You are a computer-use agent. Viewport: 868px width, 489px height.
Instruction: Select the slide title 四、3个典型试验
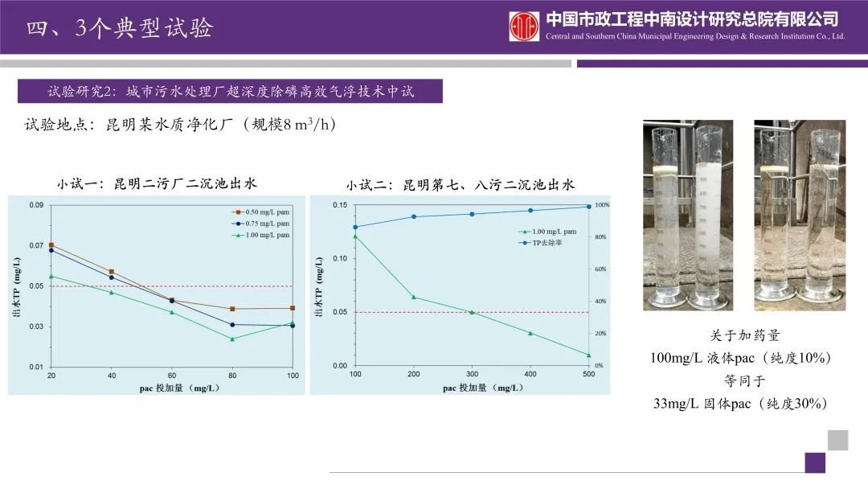point(120,28)
